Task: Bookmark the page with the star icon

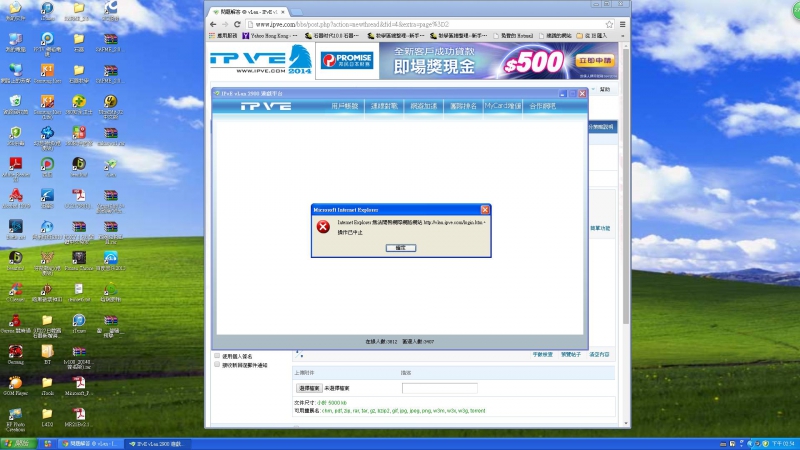Action: 609,24
